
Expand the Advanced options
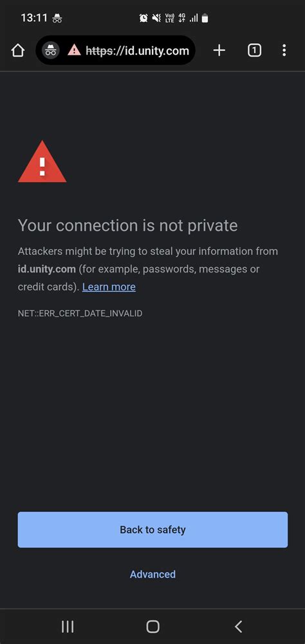pyautogui.click(x=152, y=574)
